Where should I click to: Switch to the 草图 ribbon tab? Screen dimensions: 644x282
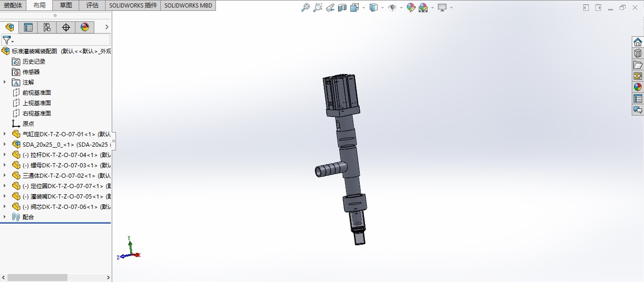tap(66, 5)
